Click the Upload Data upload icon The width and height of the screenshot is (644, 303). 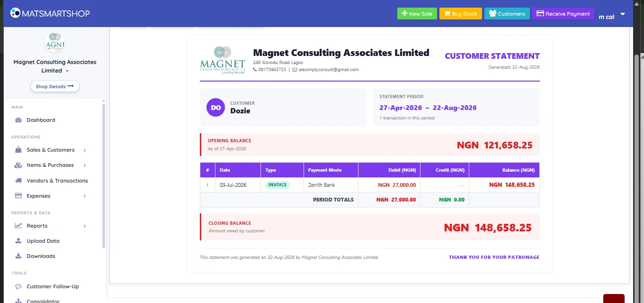point(18,241)
